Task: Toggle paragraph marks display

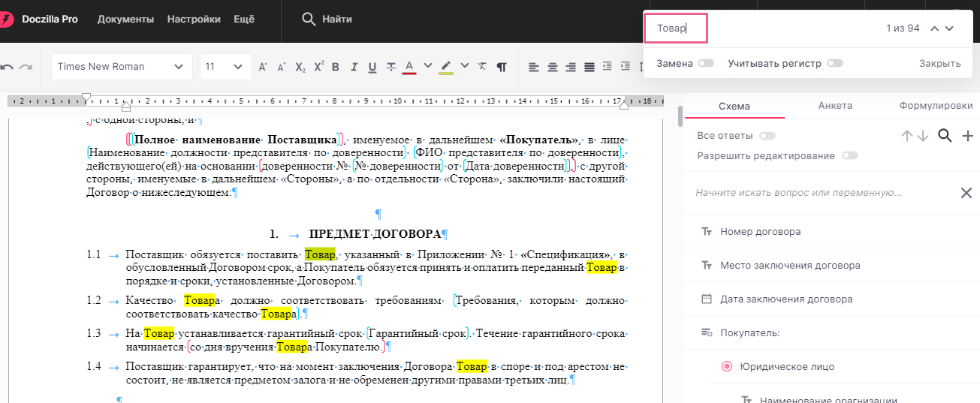Action: pyautogui.click(x=502, y=67)
